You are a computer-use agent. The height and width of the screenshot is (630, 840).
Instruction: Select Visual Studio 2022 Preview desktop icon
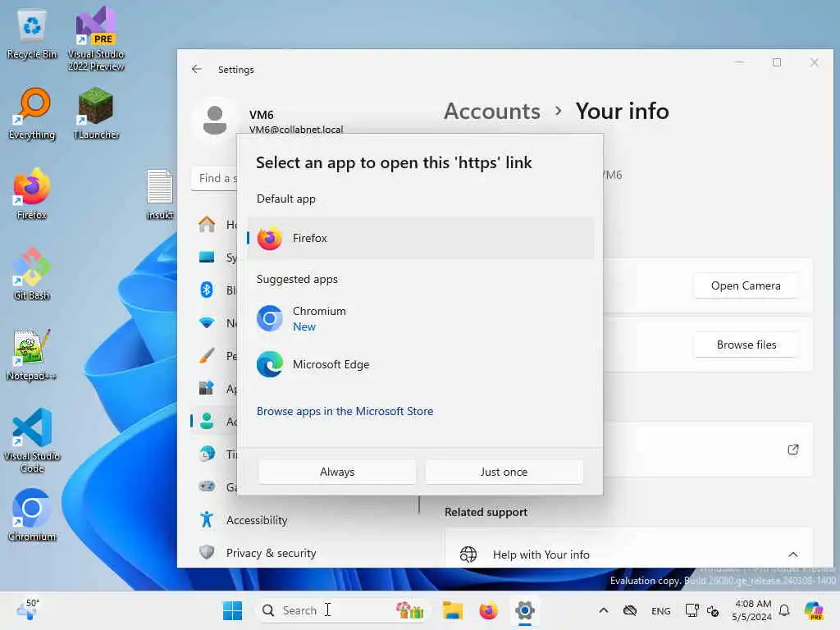tap(96, 39)
